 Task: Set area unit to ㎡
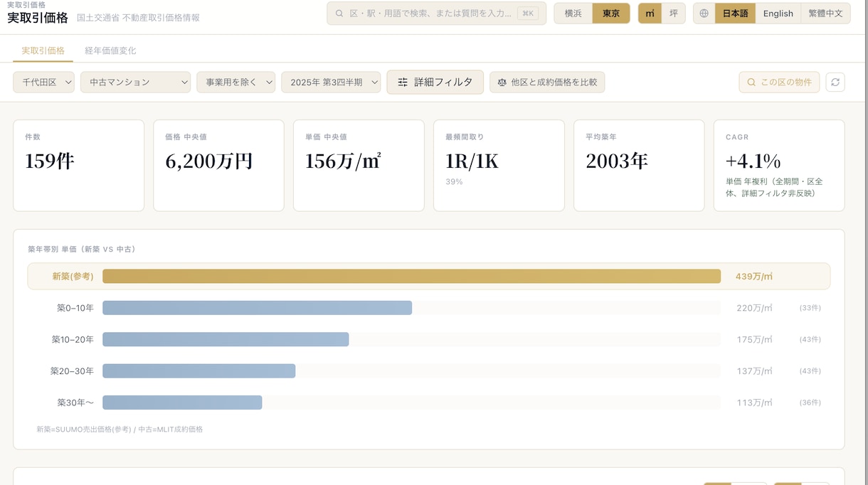coord(650,14)
